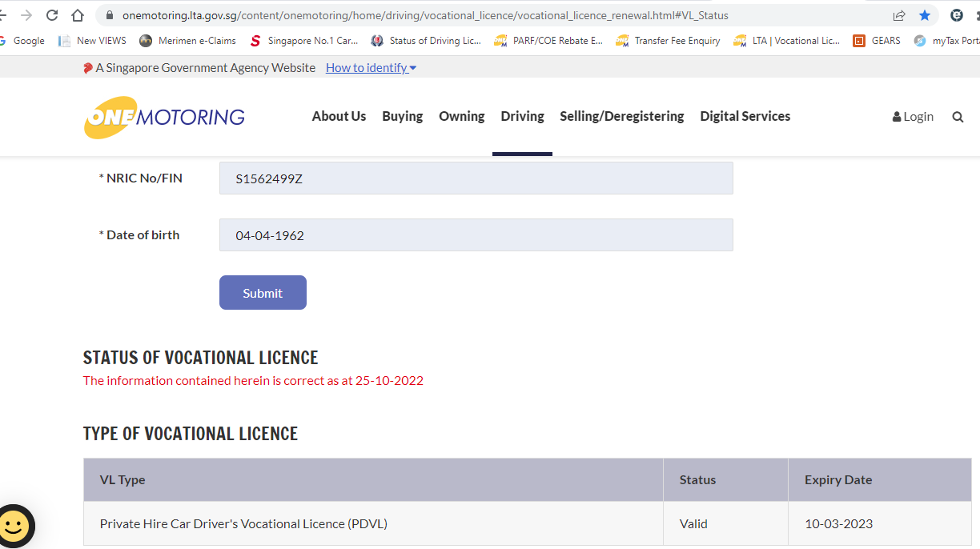
Task: Click the bookmark star icon
Action: pyautogui.click(x=925, y=15)
